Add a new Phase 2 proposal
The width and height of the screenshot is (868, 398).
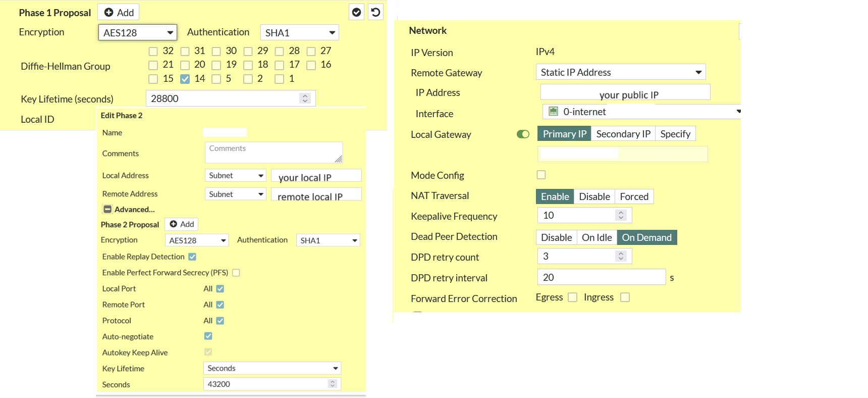point(181,224)
